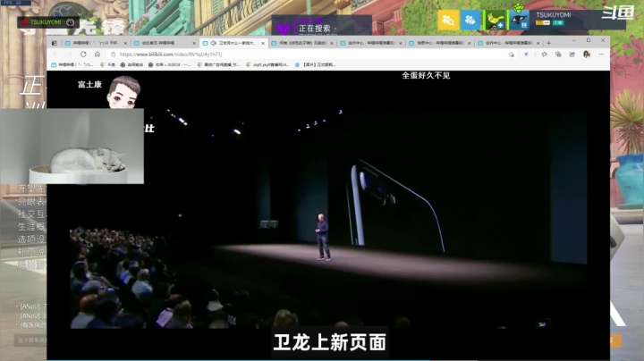The image size is (644, 361).
Task: Focus the bilibili URL address bar
Action: [312, 55]
